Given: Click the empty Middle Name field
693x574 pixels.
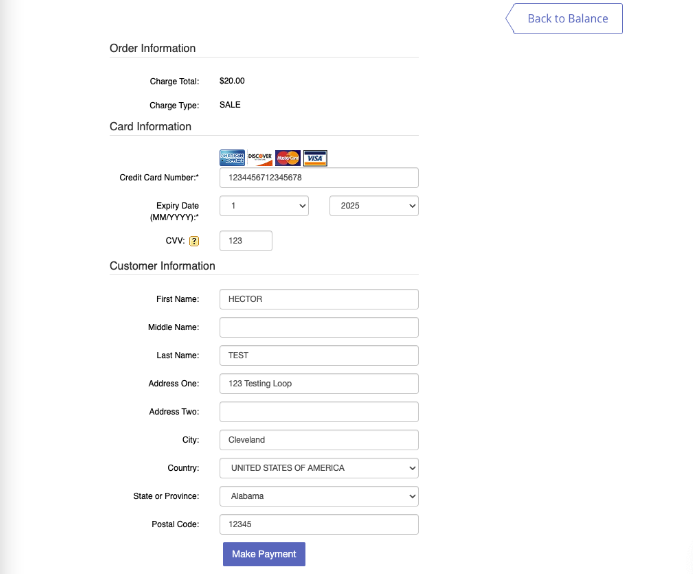Looking at the screenshot, I should (x=319, y=327).
